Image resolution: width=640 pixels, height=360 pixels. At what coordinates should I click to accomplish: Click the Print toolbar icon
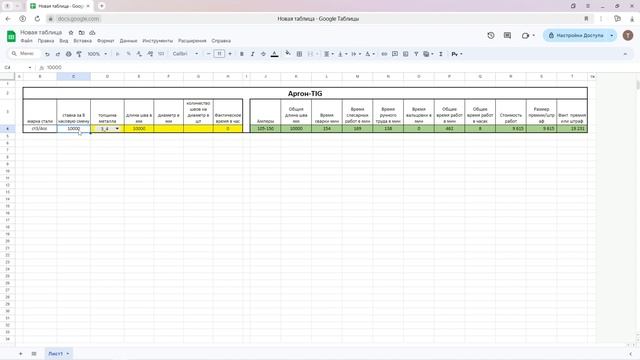click(69, 54)
